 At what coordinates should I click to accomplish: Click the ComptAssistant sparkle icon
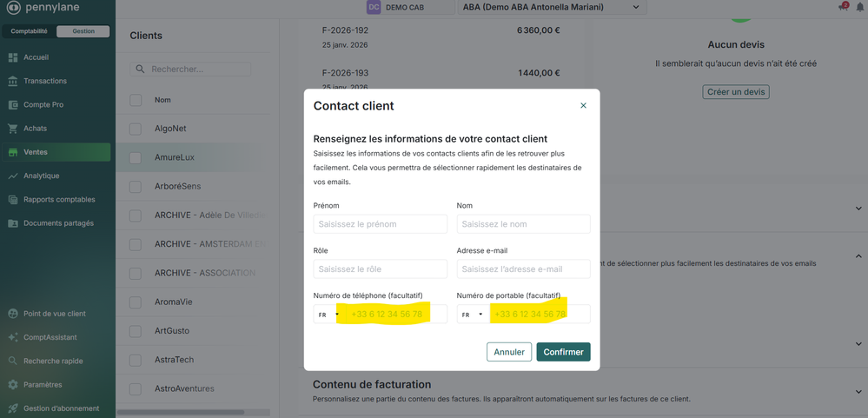click(13, 337)
